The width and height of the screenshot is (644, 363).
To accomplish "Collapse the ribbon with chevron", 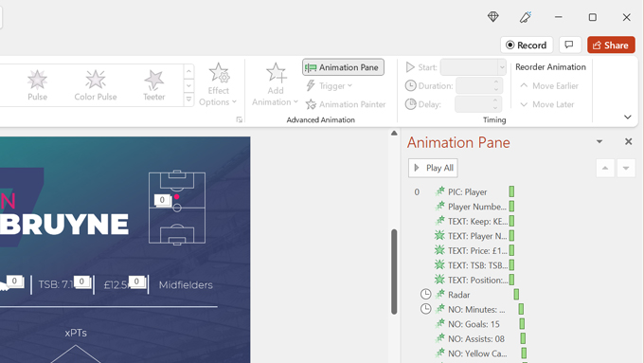I will 628,118.
